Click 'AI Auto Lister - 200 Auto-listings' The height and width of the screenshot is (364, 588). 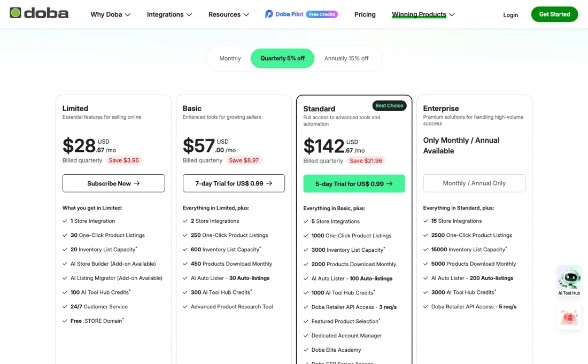pos(472,278)
